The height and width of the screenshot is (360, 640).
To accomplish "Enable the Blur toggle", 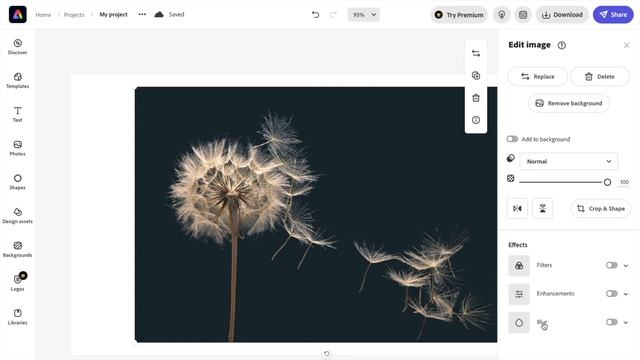I will pos(611,322).
